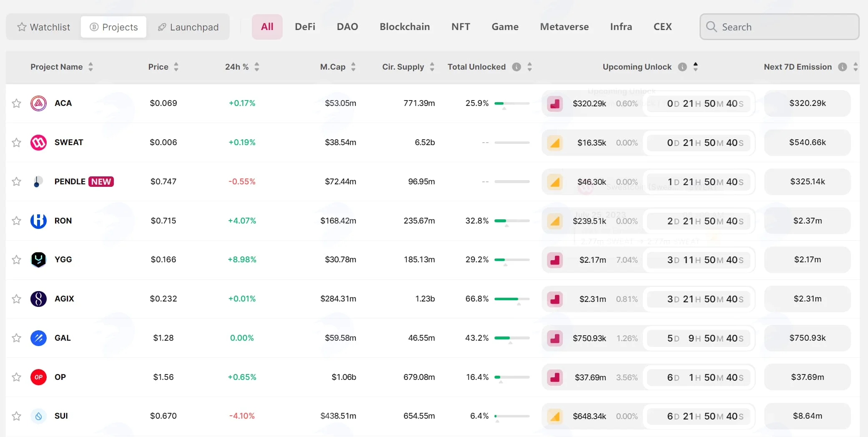Open the Watchlist view button
The width and height of the screenshot is (868, 437).
(x=44, y=27)
